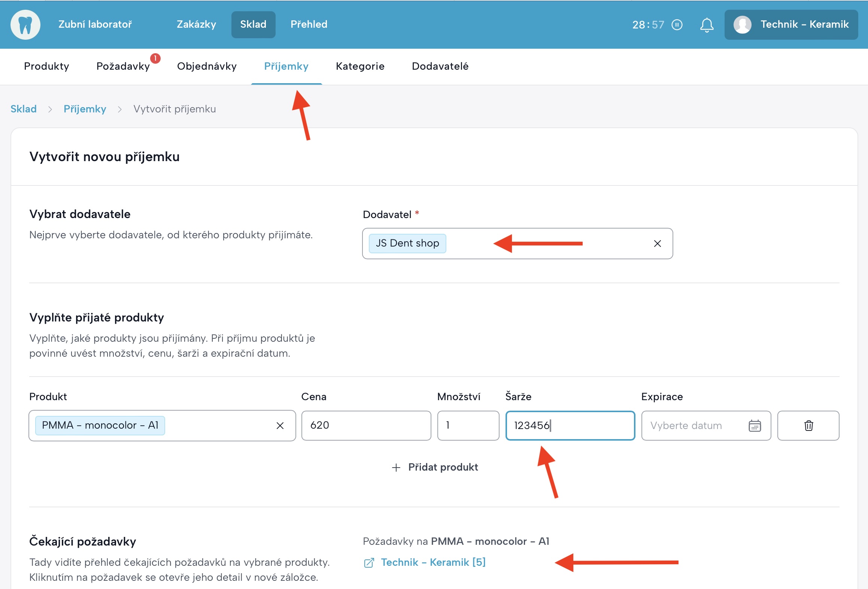Screen dimensions: 868x589
Task: Click the Příjemky breadcrumb link
Action: (85, 109)
